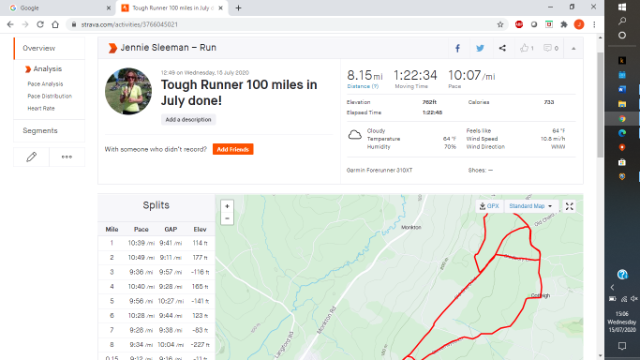Edit the activity with the pencil icon
This screenshot has height=360, width=640.
tap(31, 157)
